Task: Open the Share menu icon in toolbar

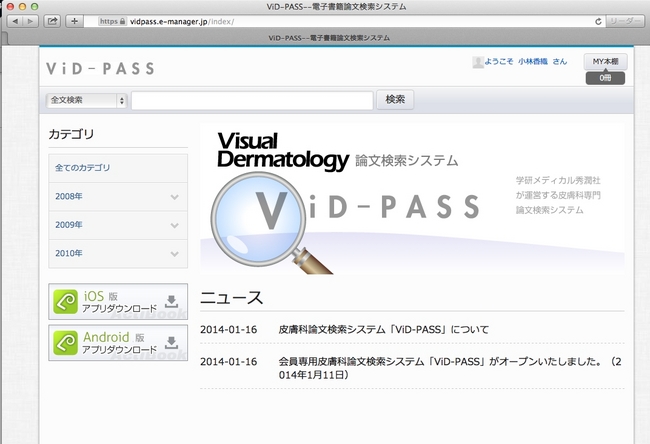Action: pyautogui.click(x=52, y=21)
